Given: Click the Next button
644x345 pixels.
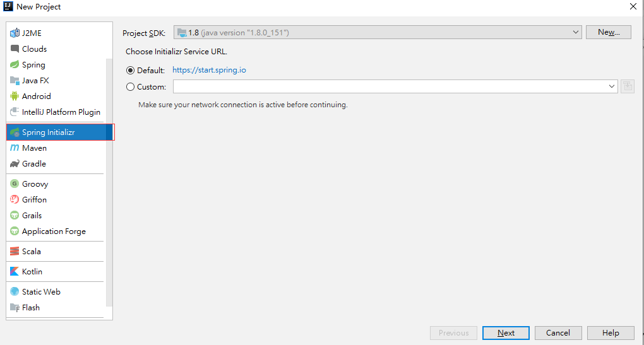Looking at the screenshot, I should point(506,333).
